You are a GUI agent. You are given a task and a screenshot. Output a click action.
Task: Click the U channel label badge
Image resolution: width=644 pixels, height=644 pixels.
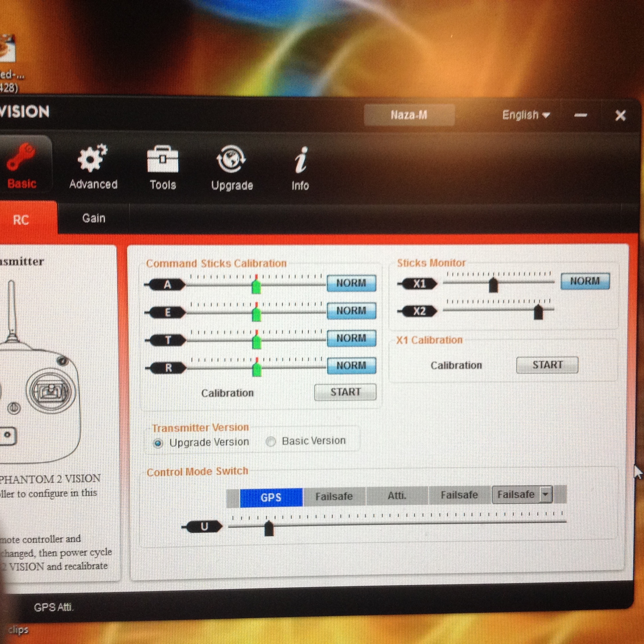pyautogui.click(x=204, y=527)
